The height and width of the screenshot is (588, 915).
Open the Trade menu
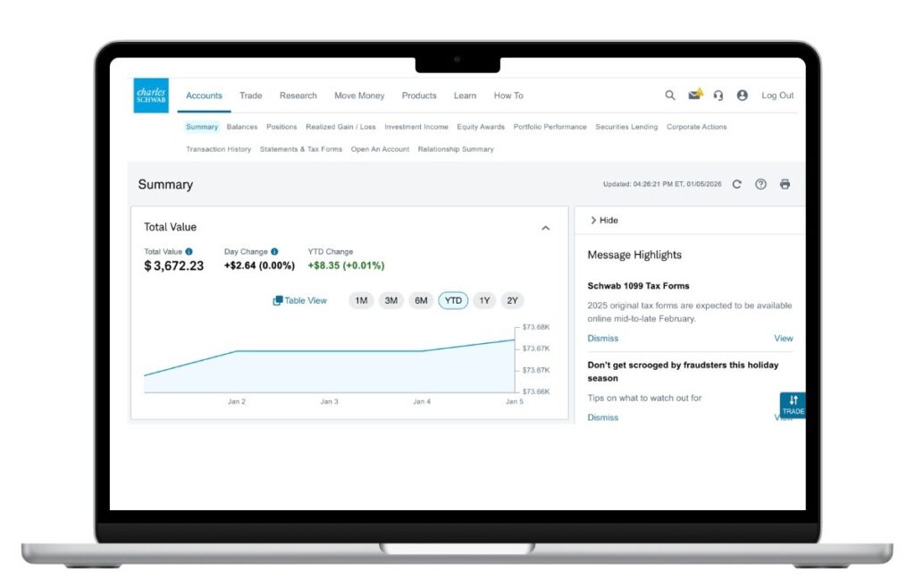250,96
